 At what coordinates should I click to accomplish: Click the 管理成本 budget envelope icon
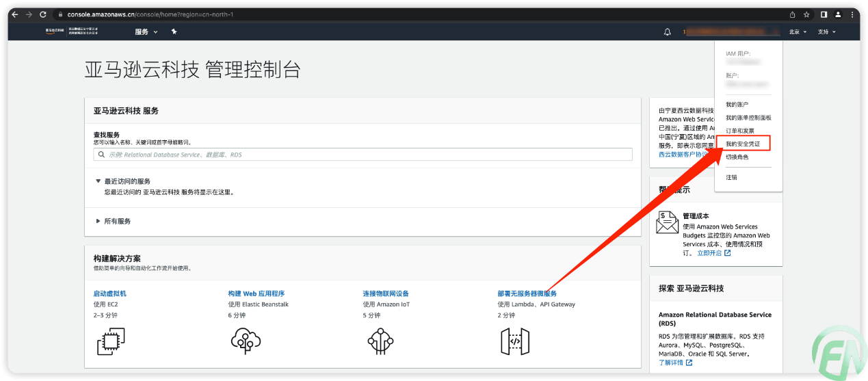coord(667,223)
